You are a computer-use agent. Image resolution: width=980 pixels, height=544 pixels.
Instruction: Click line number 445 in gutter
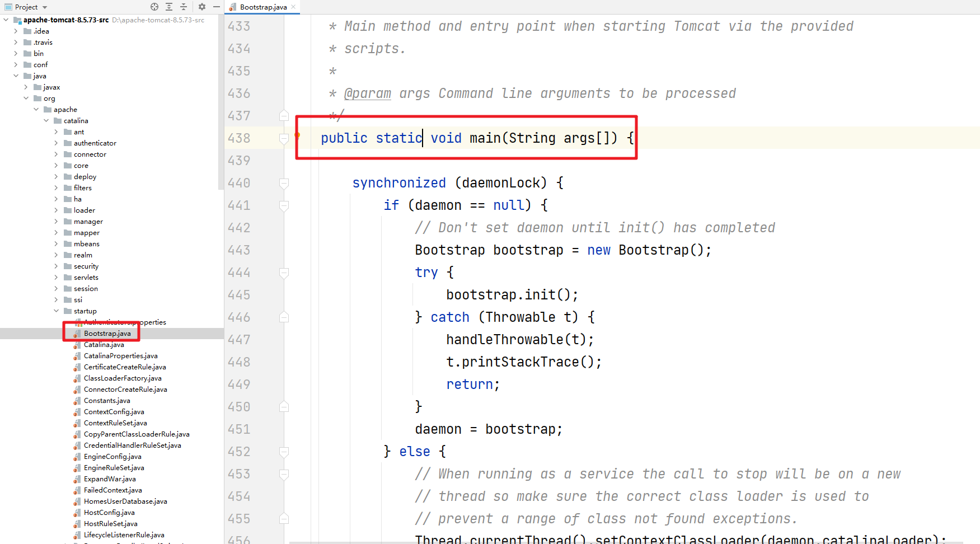coord(239,295)
